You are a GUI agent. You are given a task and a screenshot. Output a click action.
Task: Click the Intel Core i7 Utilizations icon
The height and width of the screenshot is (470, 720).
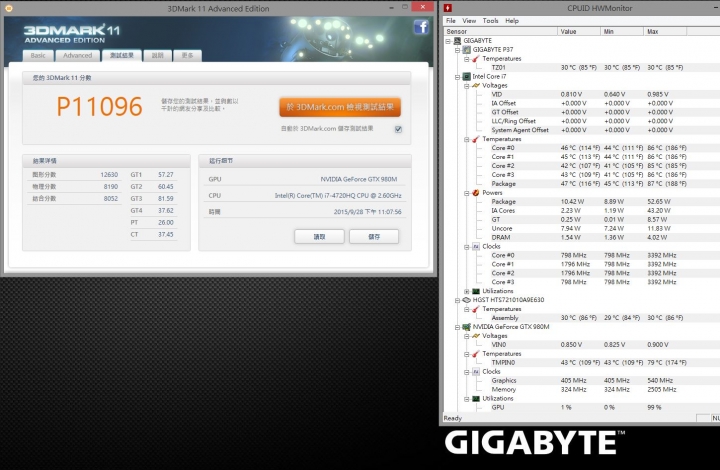tap(476, 291)
